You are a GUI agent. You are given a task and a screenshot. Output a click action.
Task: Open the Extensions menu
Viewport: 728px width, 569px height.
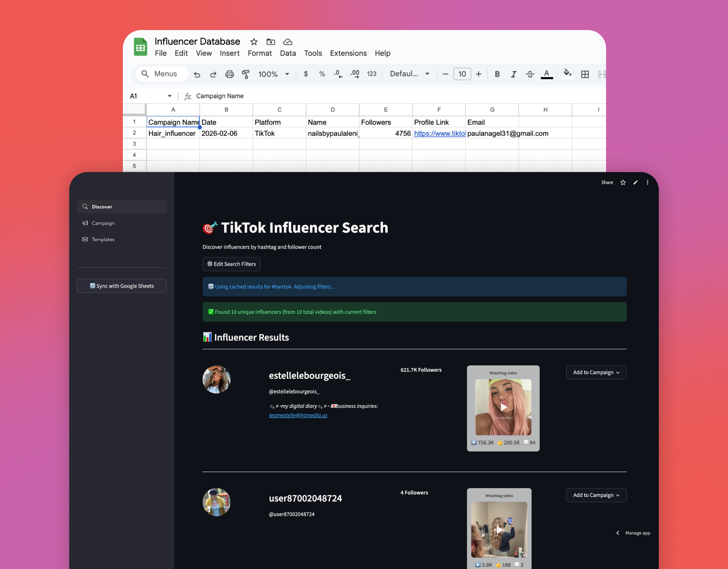348,53
